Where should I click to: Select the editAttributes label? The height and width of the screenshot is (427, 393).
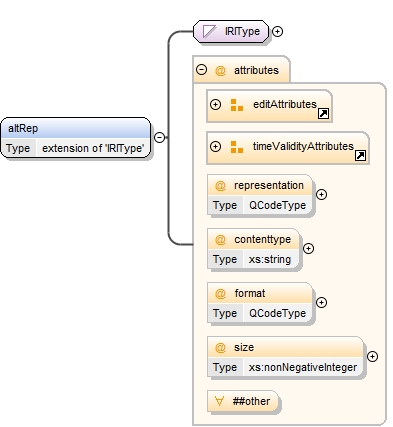(285, 104)
